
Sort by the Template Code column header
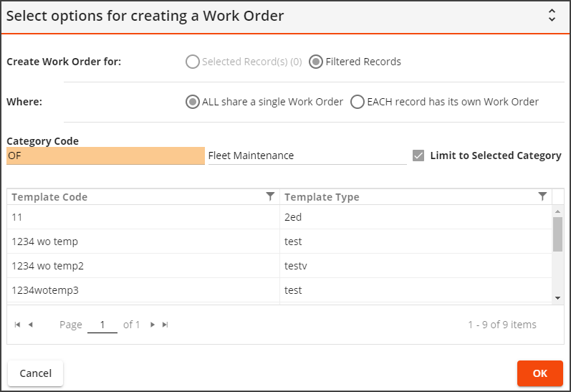49,197
